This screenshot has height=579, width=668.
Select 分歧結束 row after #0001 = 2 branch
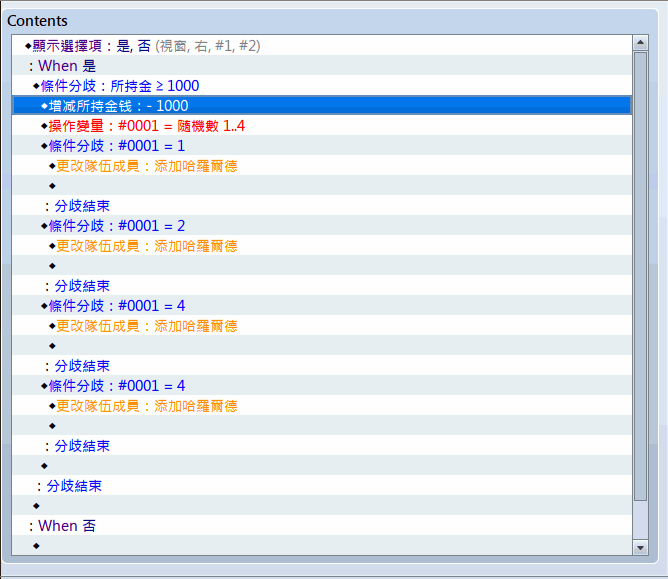(322, 286)
